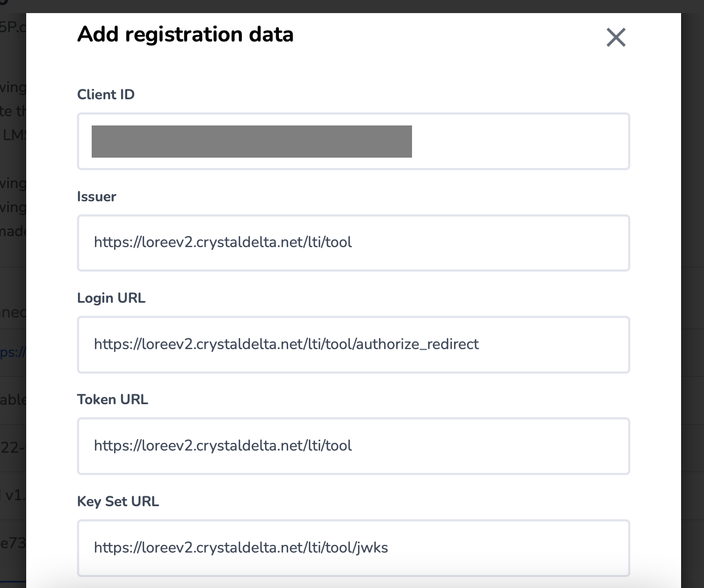Image resolution: width=704 pixels, height=588 pixels.
Task: Click the gray redacted Client ID value
Action: [252, 141]
